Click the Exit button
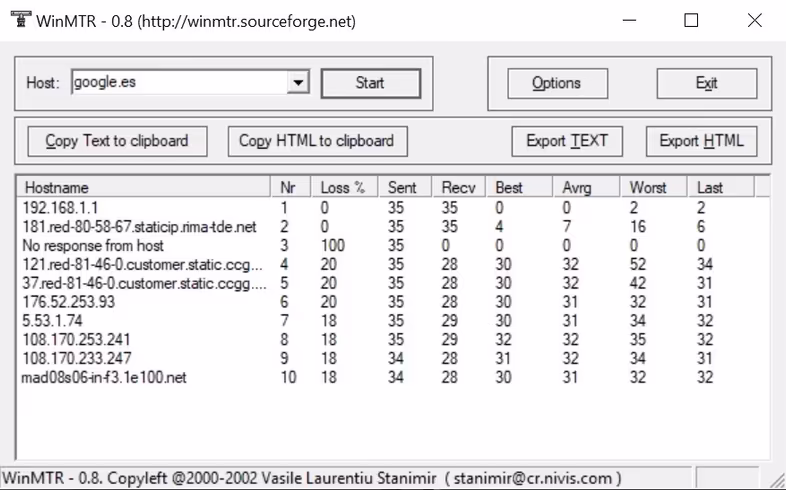Screen dimensions: 786x490 coord(707,83)
